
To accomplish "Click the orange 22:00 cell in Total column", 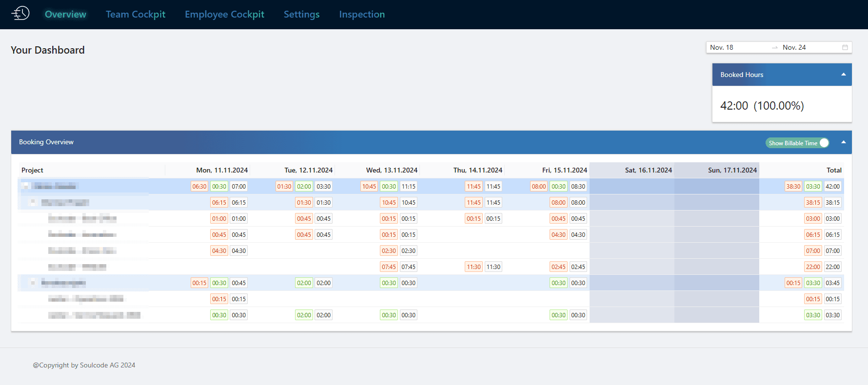I will click(x=813, y=267).
